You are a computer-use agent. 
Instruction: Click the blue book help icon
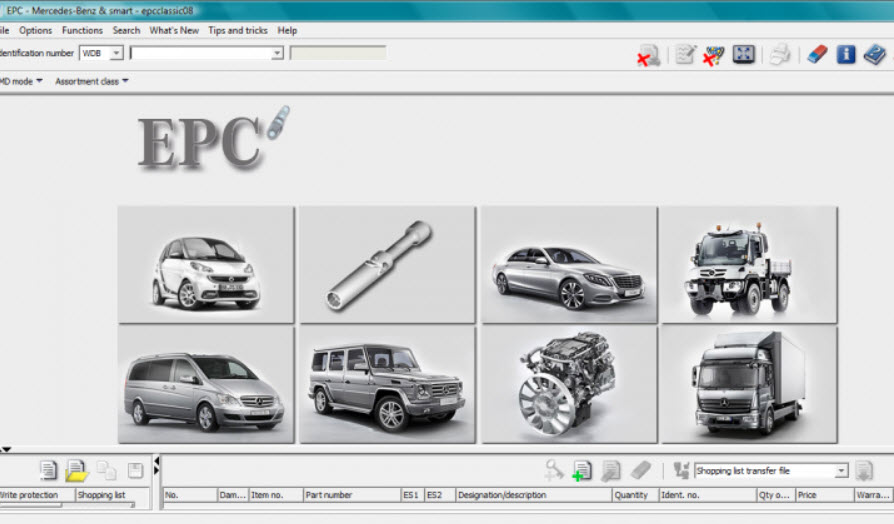874,54
